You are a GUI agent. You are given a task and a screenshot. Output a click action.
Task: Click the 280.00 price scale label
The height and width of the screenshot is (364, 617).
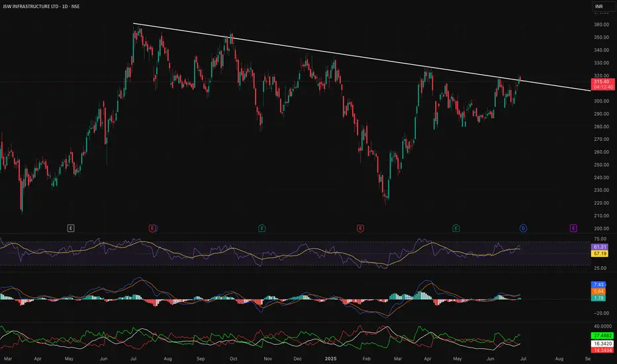[601, 126]
